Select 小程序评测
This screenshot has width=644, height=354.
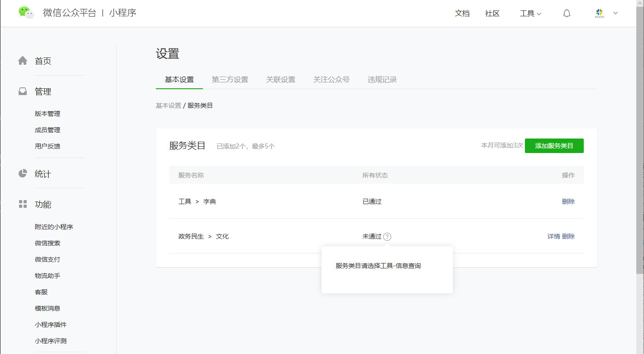click(51, 341)
